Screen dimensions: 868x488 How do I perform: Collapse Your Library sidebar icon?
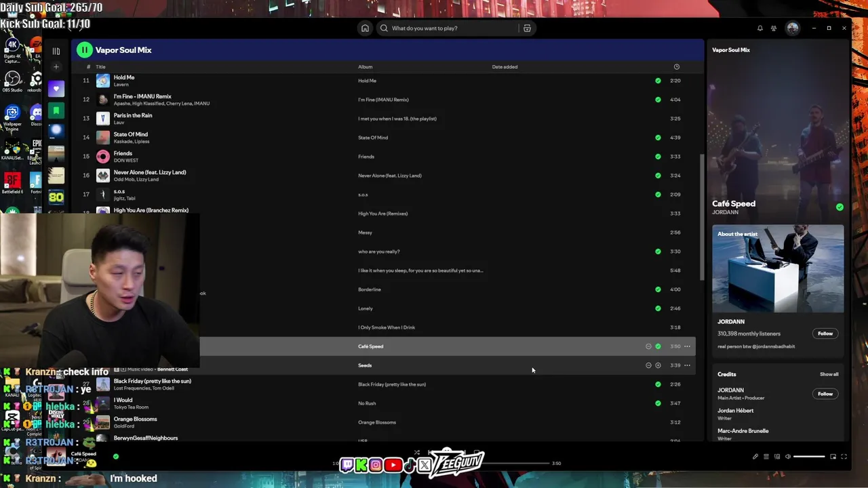point(56,51)
